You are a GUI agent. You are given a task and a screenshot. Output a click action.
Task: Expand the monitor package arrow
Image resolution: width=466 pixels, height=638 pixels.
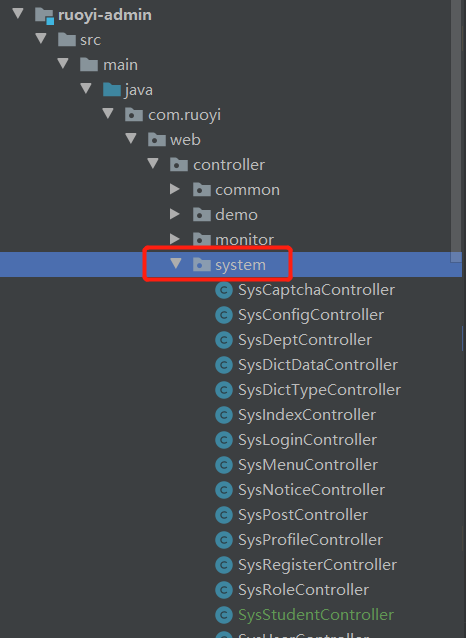click(x=175, y=239)
